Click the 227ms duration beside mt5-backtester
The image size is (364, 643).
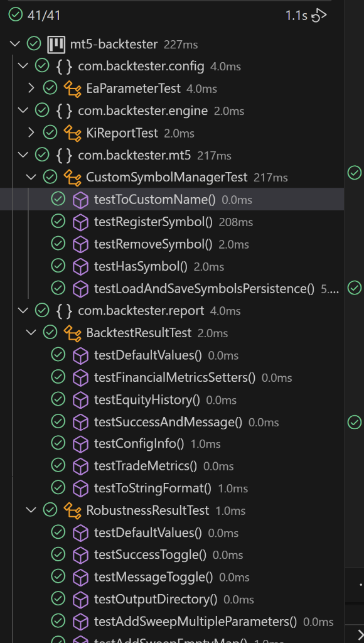coord(181,45)
